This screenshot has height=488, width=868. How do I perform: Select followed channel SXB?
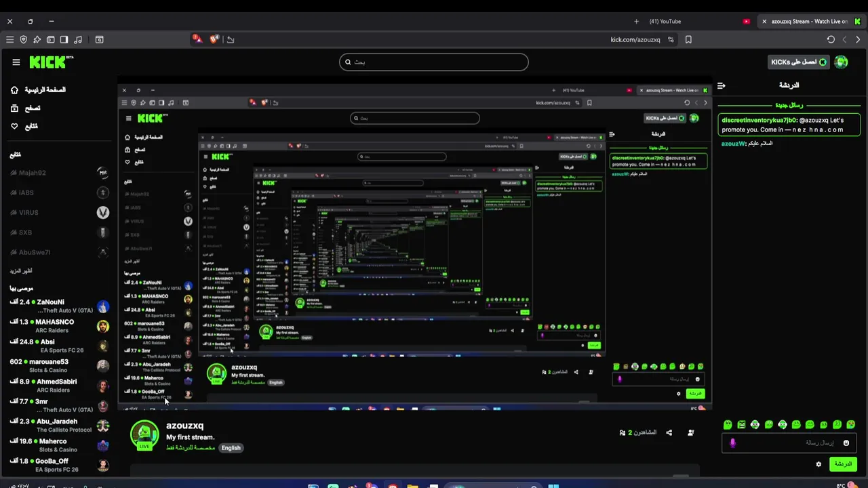point(60,232)
